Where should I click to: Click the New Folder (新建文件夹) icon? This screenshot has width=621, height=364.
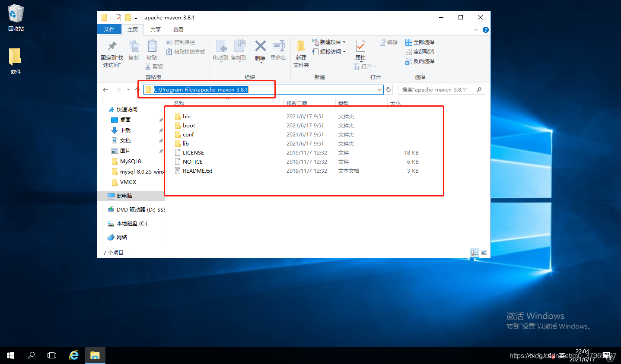[301, 46]
